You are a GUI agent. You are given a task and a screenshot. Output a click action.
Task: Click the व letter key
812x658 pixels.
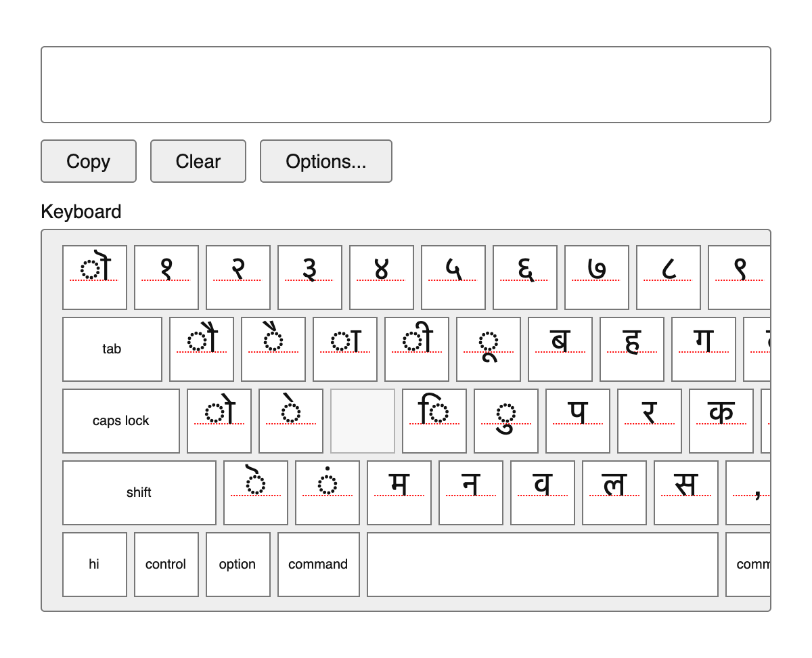[x=543, y=493]
